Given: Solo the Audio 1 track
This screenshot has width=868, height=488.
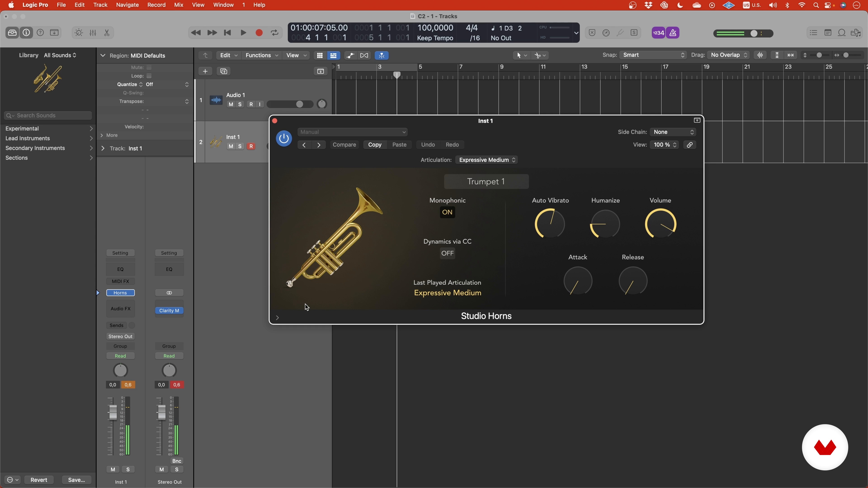Looking at the screenshot, I should click(x=240, y=104).
